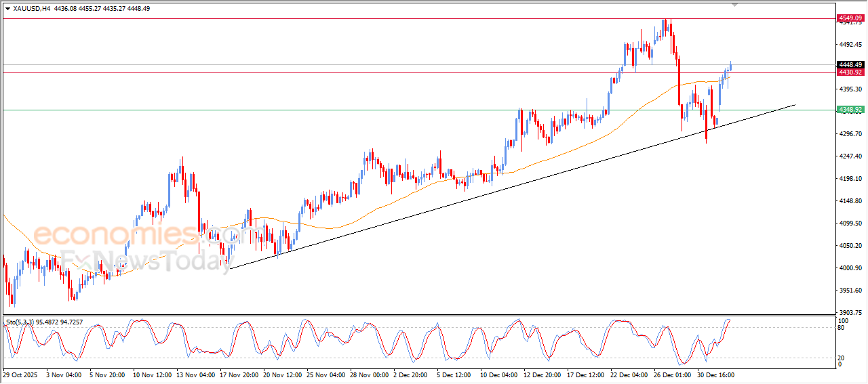Click the 4099.50 price axis value
This screenshot has width=868, height=384.
850,223
